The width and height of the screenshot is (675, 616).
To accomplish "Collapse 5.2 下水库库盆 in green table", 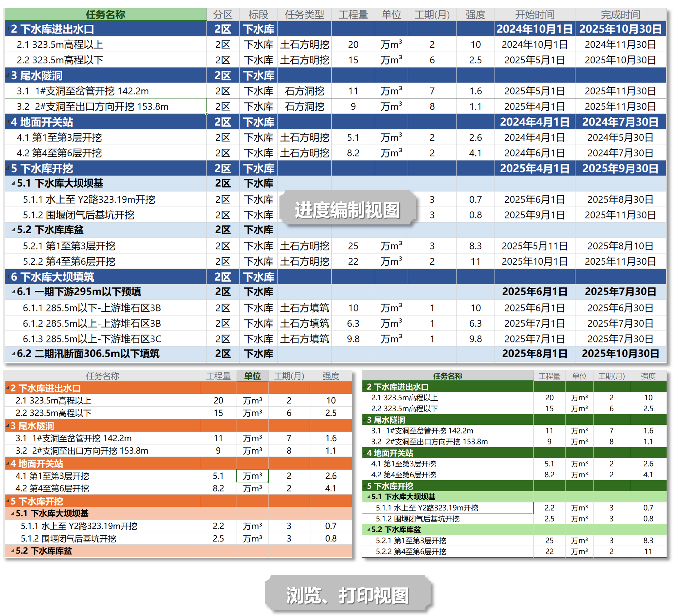I will point(369,530).
